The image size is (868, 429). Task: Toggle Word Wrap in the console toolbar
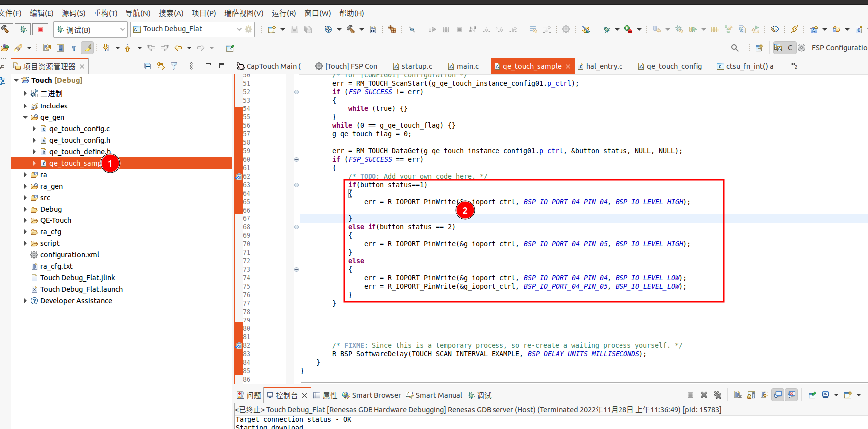coord(764,395)
